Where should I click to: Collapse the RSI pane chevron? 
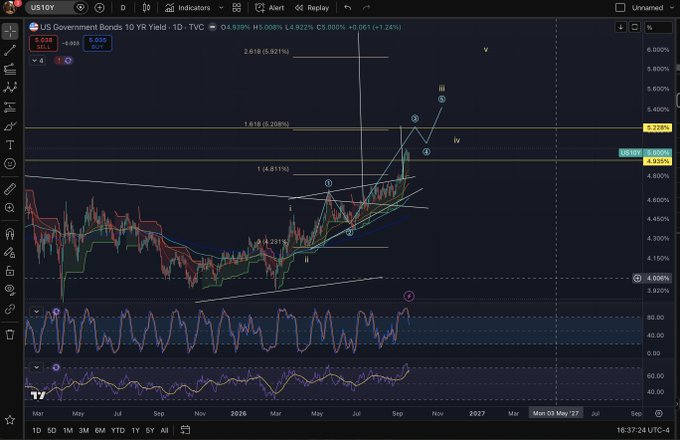pos(36,367)
